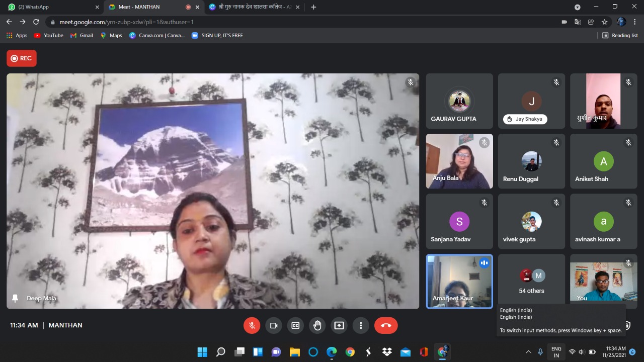Raise hand in the meeting
The image size is (644, 362).
point(317,325)
